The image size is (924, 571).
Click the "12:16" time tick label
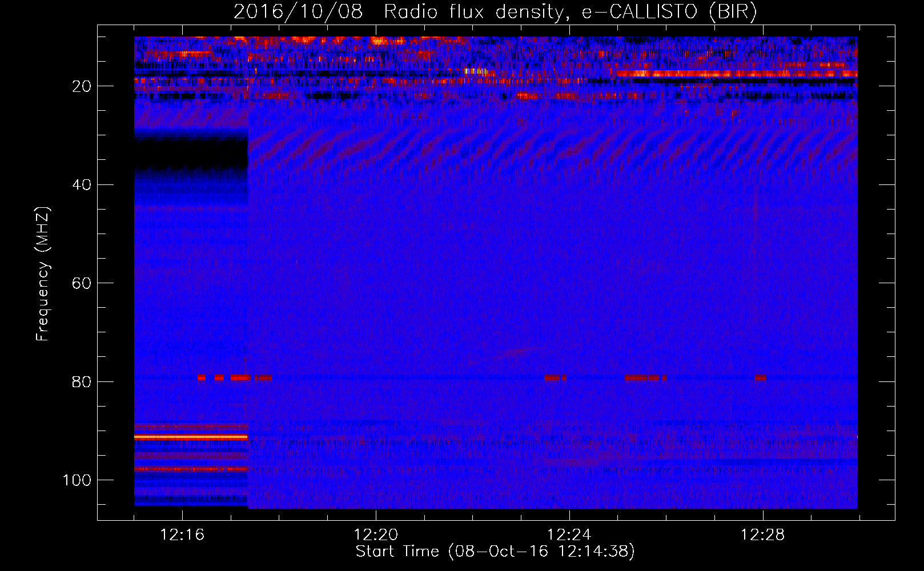pos(182,535)
